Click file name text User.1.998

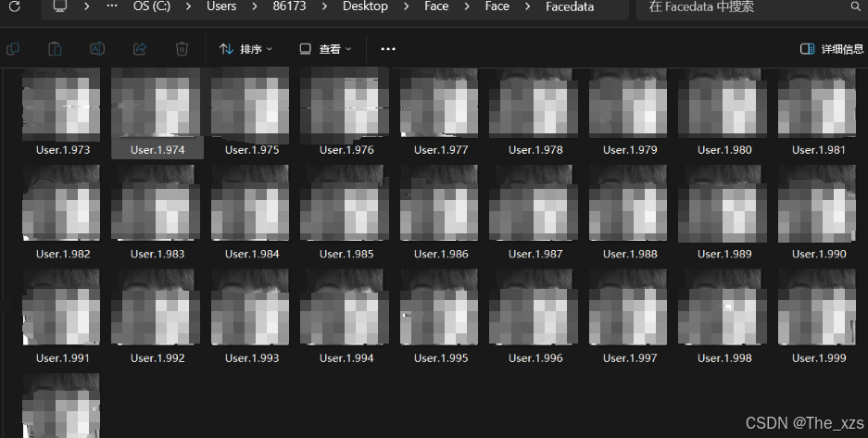[724, 358]
